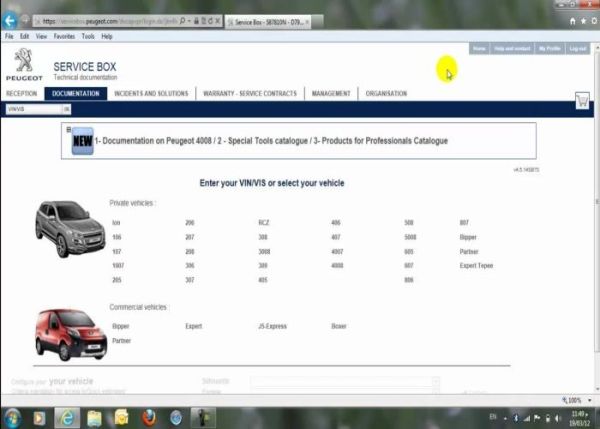Open the Windows Start button
This screenshot has width=600, height=429.
pyautogui.click(x=12, y=418)
